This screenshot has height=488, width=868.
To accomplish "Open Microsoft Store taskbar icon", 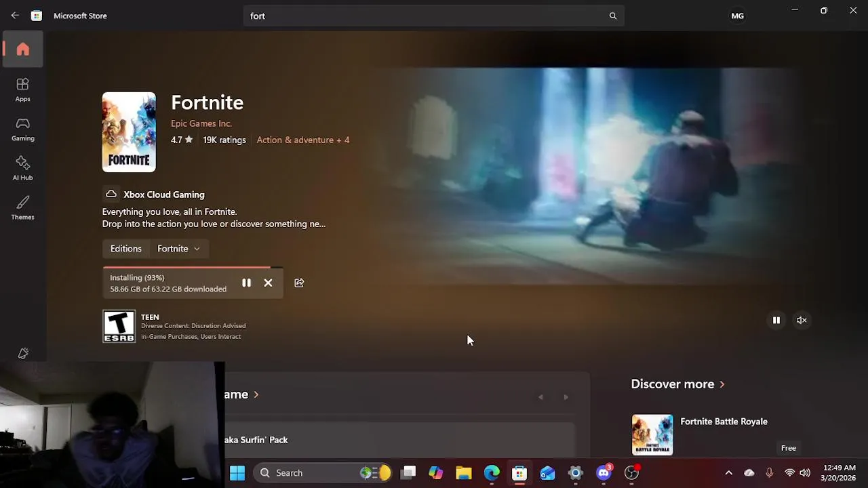I will click(x=519, y=472).
